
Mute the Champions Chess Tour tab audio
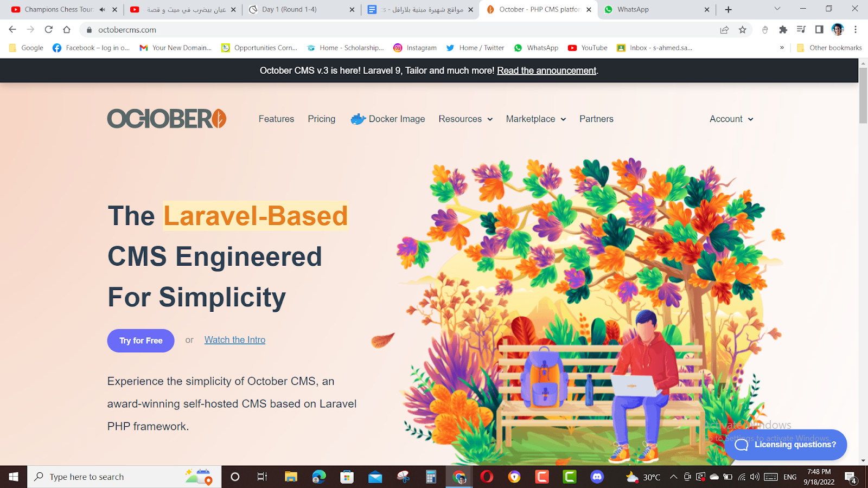[103, 10]
